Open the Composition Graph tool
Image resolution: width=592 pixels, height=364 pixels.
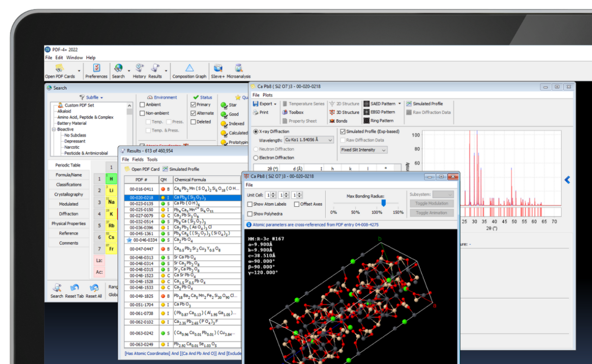[189, 71]
